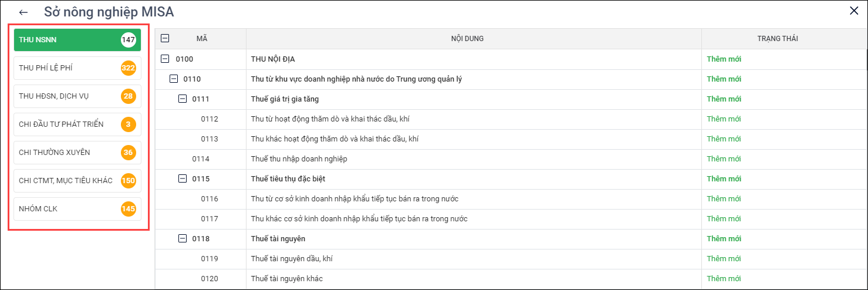
Task: Collapse the 0111 Thuế giá trị gia tăng node
Action: point(183,99)
